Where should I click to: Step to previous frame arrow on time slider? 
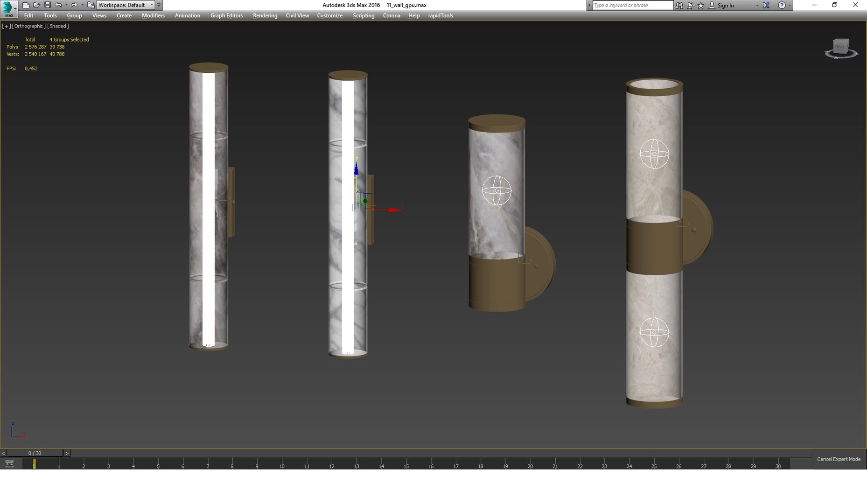point(3,453)
